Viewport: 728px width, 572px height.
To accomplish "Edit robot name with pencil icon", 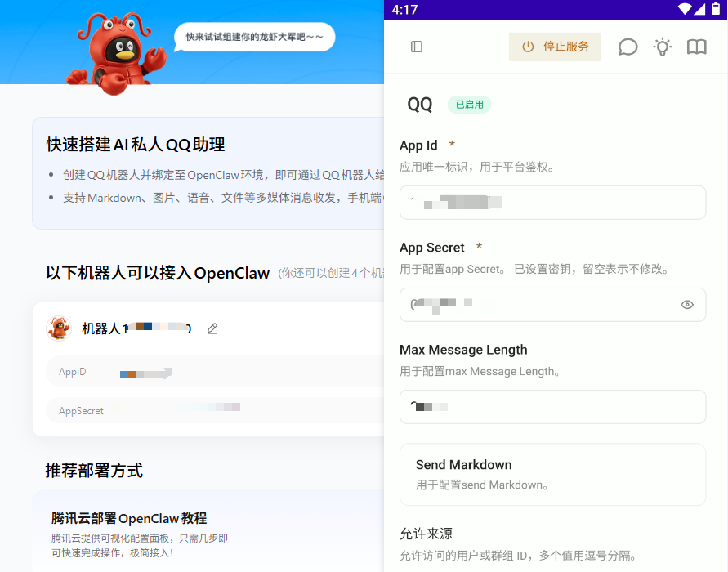I will coord(212,328).
